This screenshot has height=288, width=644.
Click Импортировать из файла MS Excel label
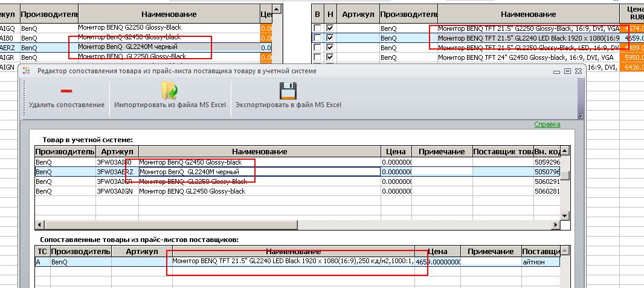pos(170,105)
